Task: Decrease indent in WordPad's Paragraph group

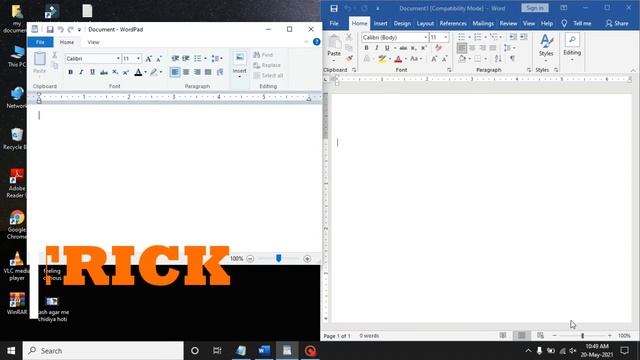Action: click(x=175, y=58)
